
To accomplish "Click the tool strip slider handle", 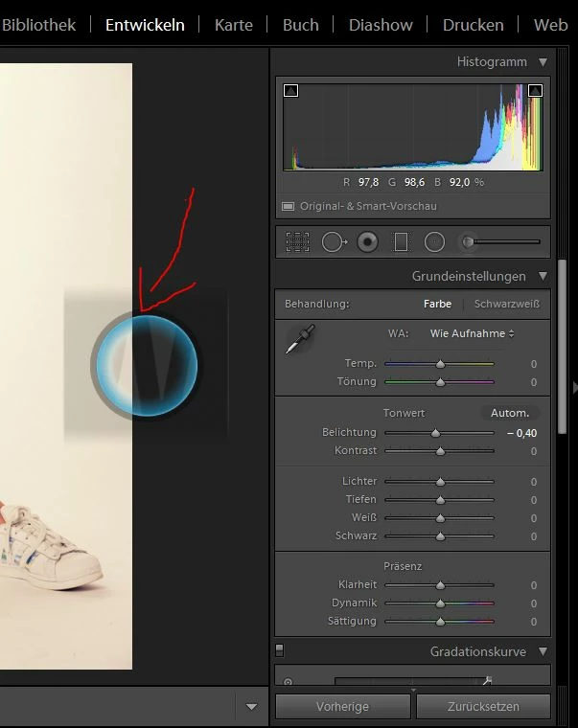I will pyautogui.click(x=468, y=241).
